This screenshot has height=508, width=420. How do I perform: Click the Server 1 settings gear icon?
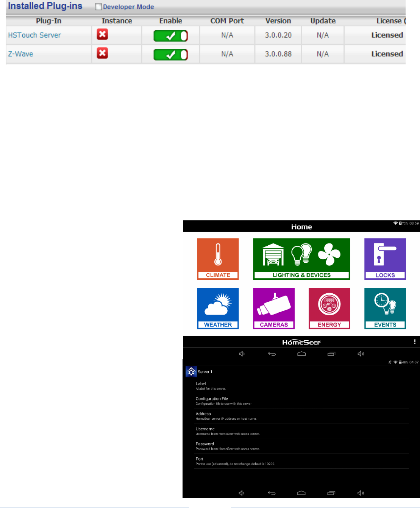[191, 372]
